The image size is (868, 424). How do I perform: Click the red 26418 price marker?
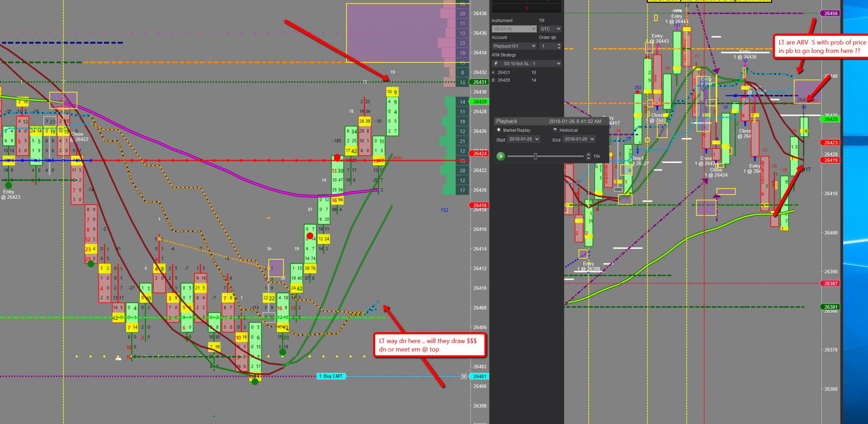tap(480, 205)
